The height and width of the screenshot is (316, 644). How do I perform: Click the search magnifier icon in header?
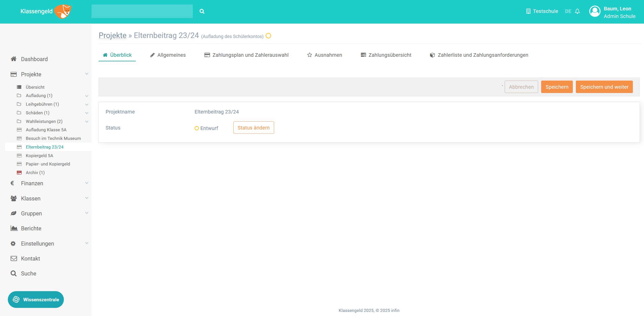(x=202, y=11)
